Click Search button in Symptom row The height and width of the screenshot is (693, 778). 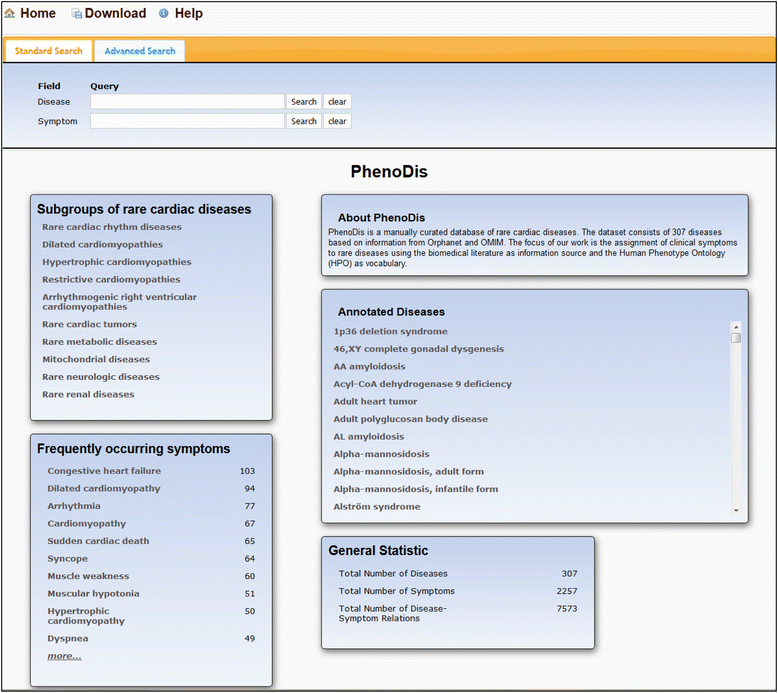click(304, 121)
